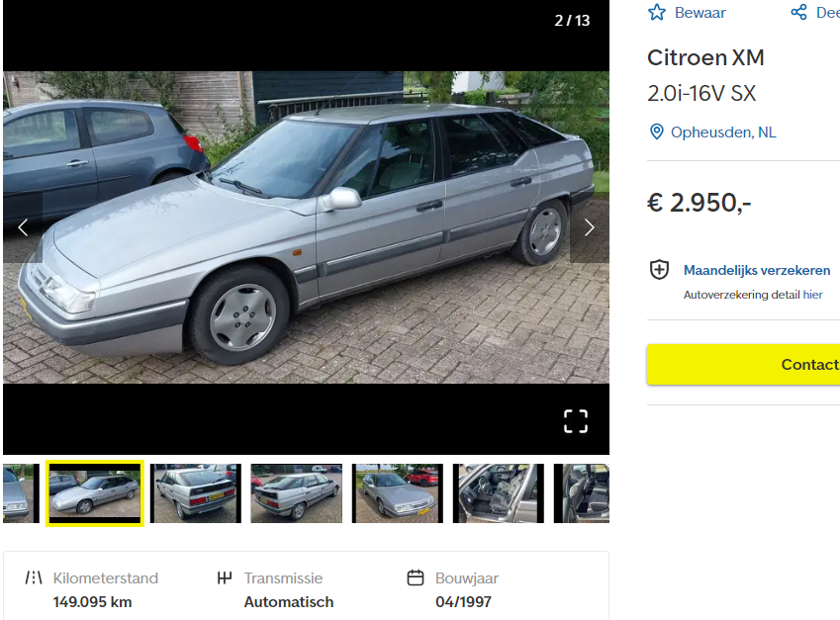Follow the 'hier' insurance detail link
840x620 pixels.
(812, 295)
